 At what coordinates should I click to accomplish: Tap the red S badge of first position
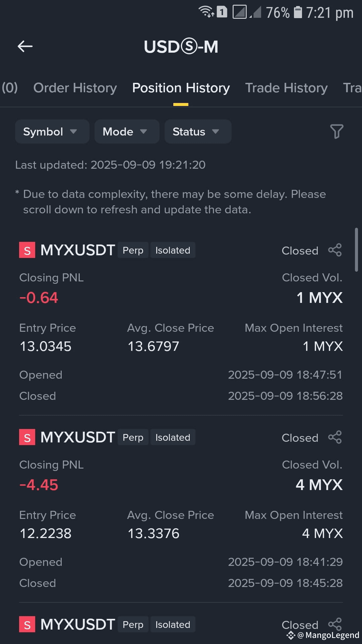tap(27, 250)
